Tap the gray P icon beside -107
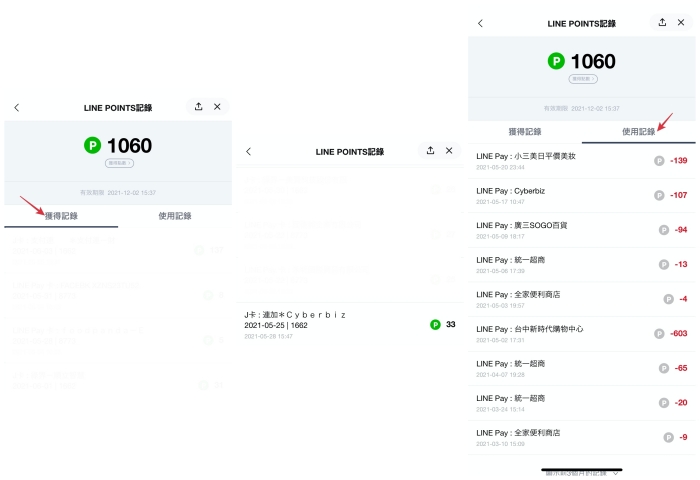 click(659, 195)
